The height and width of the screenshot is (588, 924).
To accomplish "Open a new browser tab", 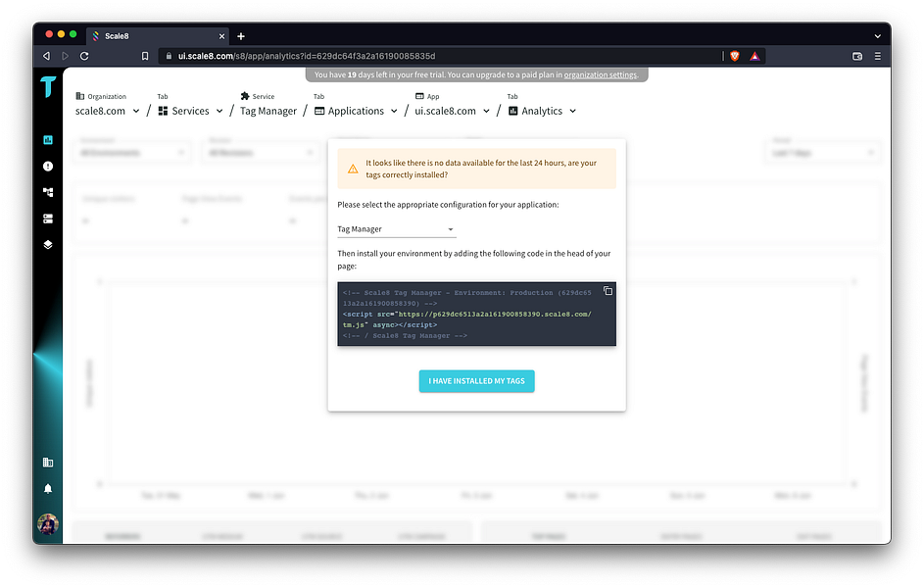I will tap(240, 36).
